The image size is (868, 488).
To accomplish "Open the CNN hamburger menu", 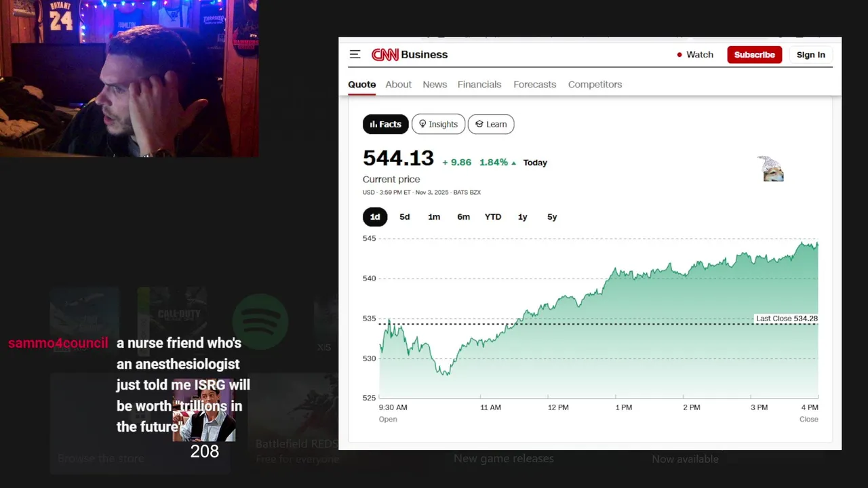I will coord(355,54).
